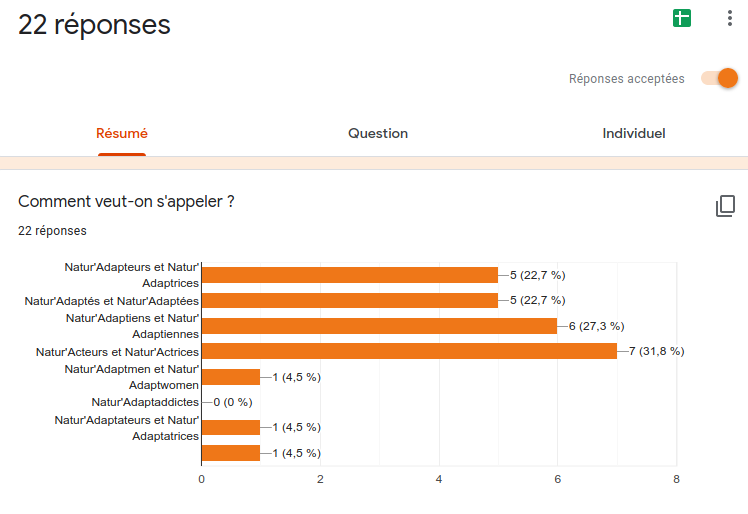The image size is (748, 514).
Task: Copy the chart using the copy icon
Action: tap(725, 207)
